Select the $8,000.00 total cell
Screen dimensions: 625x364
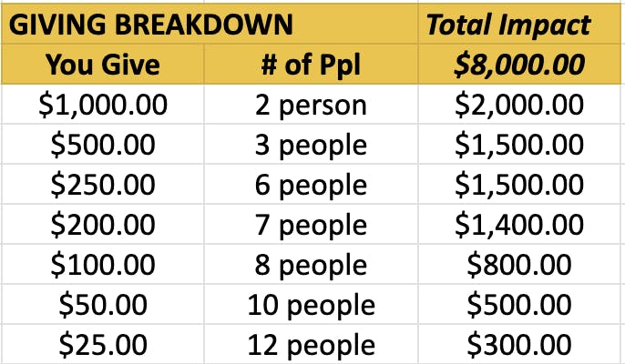(x=521, y=64)
